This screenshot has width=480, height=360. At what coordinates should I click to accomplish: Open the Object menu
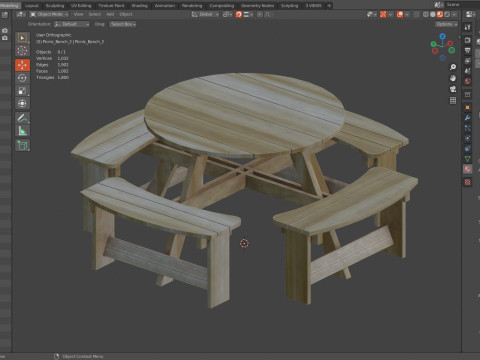click(126, 14)
